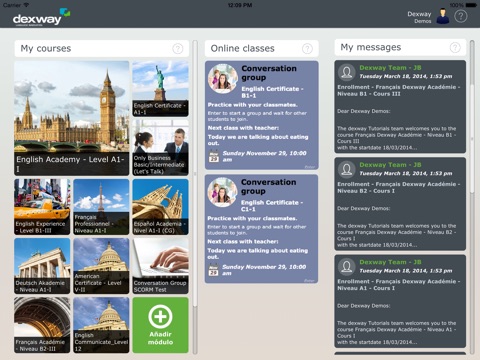Open the My messages help question mark
The height and width of the screenshot is (360, 480).
tap(455, 47)
